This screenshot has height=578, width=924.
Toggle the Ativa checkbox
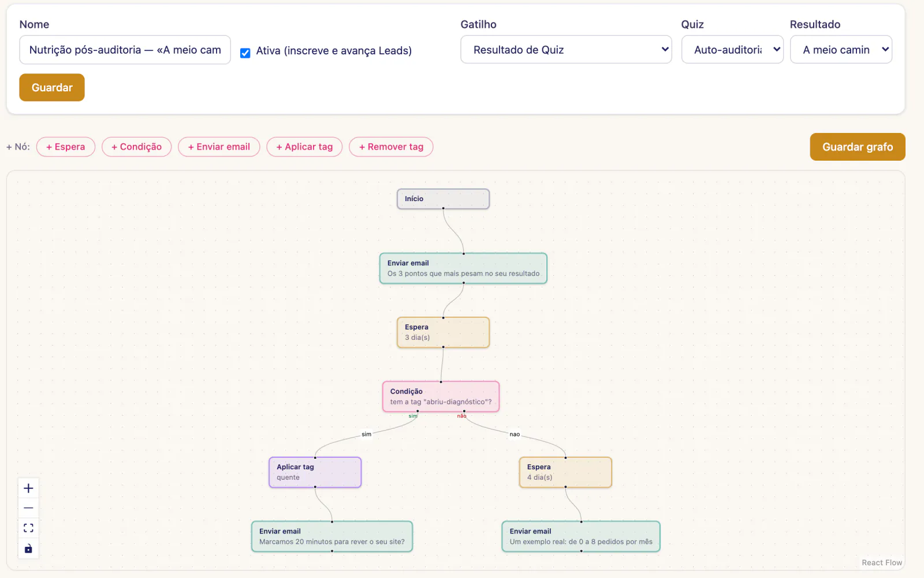[x=245, y=53]
